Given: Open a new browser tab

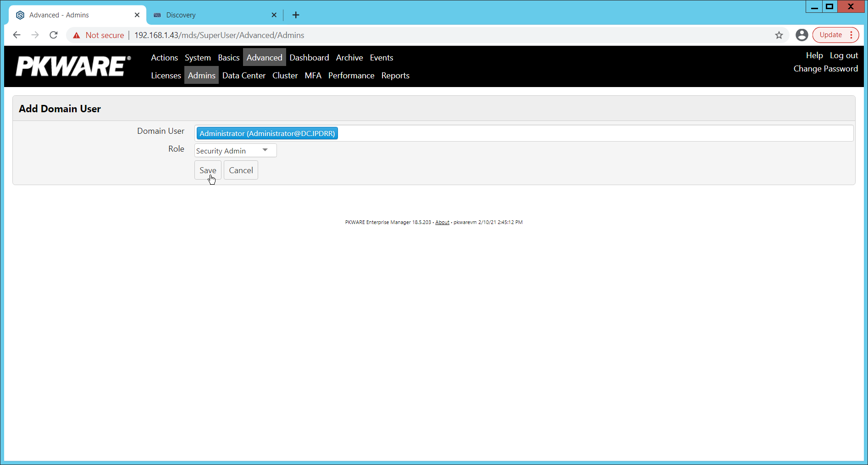Looking at the screenshot, I should point(296,15).
